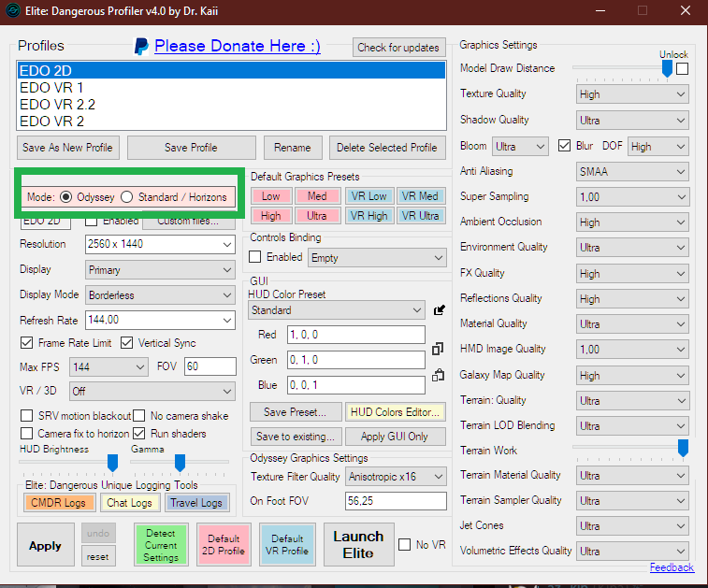Click the Launch Elite button
708x588 pixels.
point(358,545)
